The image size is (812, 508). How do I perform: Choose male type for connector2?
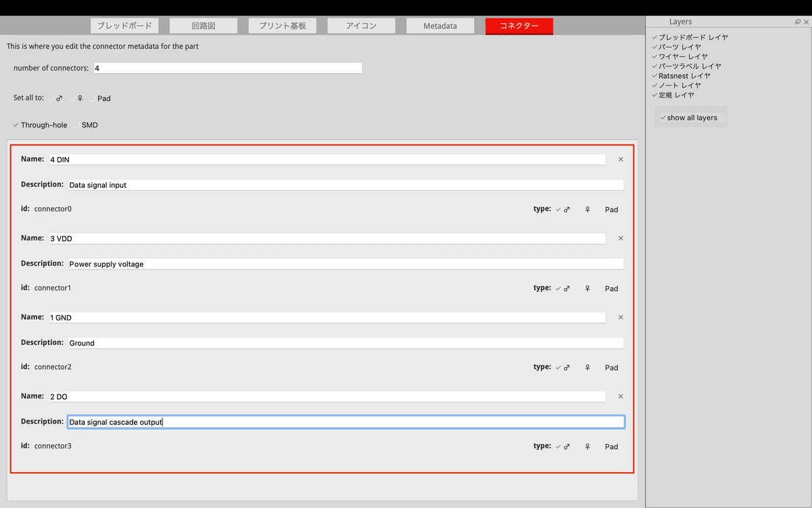click(x=562, y=368)
